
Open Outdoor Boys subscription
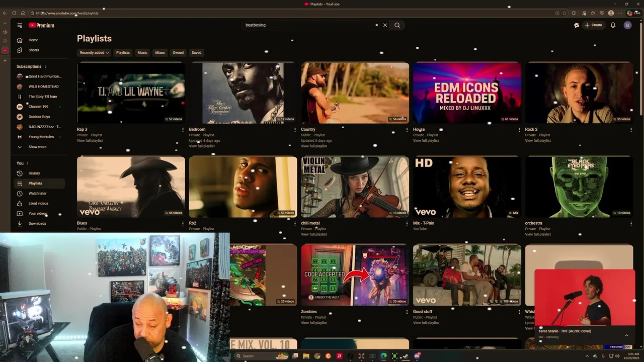click(x=39, y=117)
